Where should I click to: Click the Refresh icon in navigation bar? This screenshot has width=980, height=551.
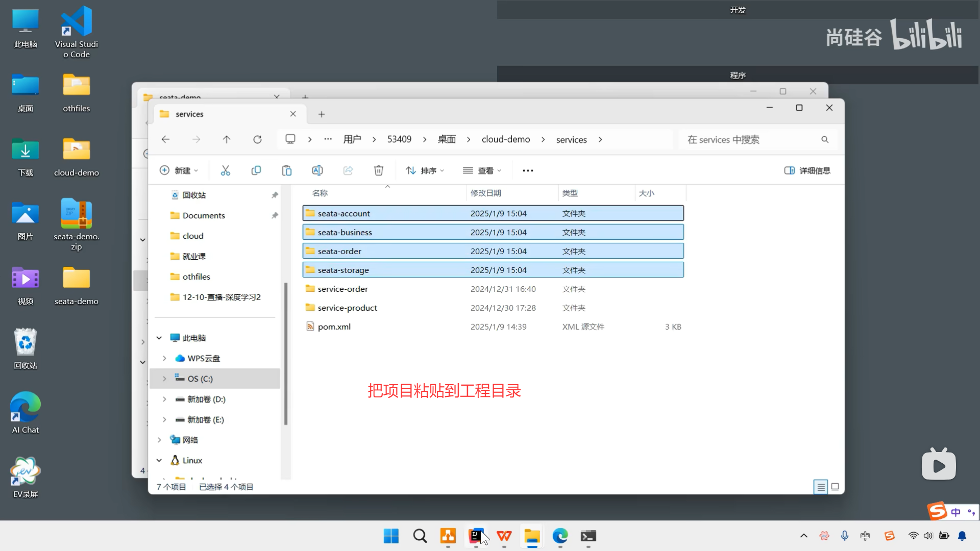pyautogui.click(x=257, y=139)
